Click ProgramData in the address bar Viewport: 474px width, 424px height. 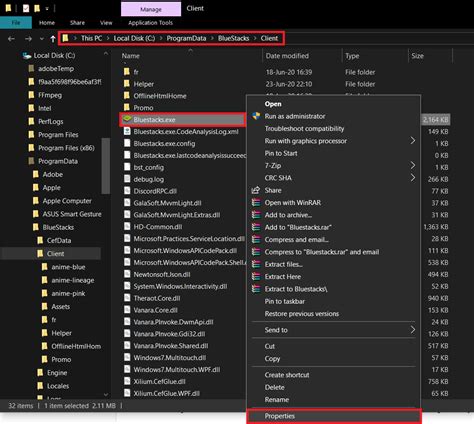[186, 38]
